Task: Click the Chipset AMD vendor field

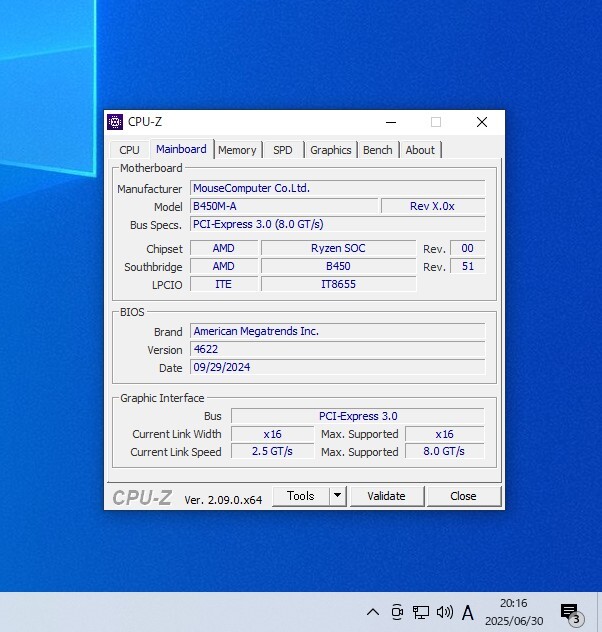Action: [224, 248]
